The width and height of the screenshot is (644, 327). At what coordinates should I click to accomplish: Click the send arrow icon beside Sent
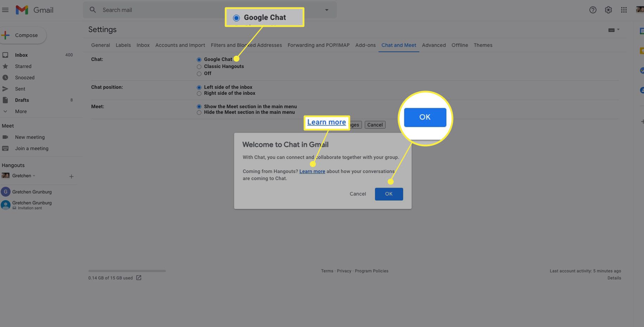click(x=5, y=89)
